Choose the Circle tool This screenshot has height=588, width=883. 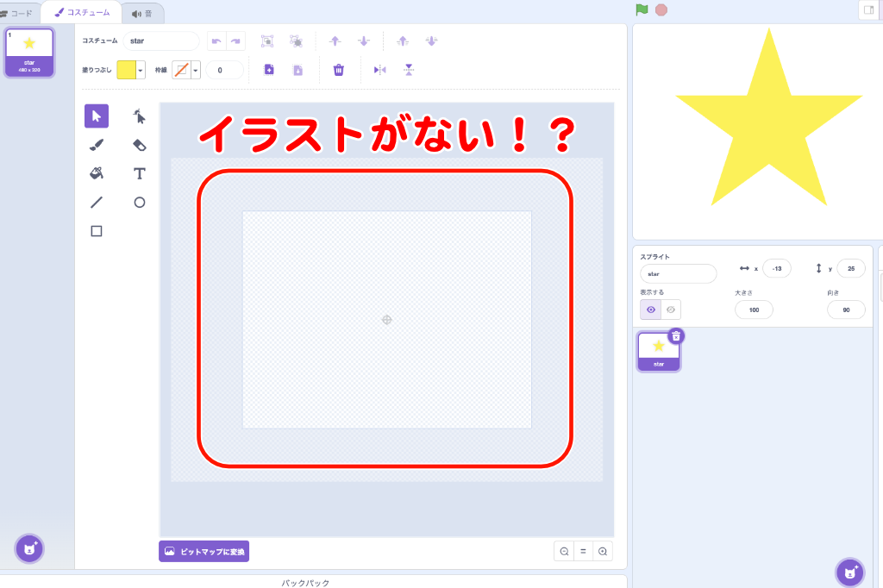pos(140,203)
